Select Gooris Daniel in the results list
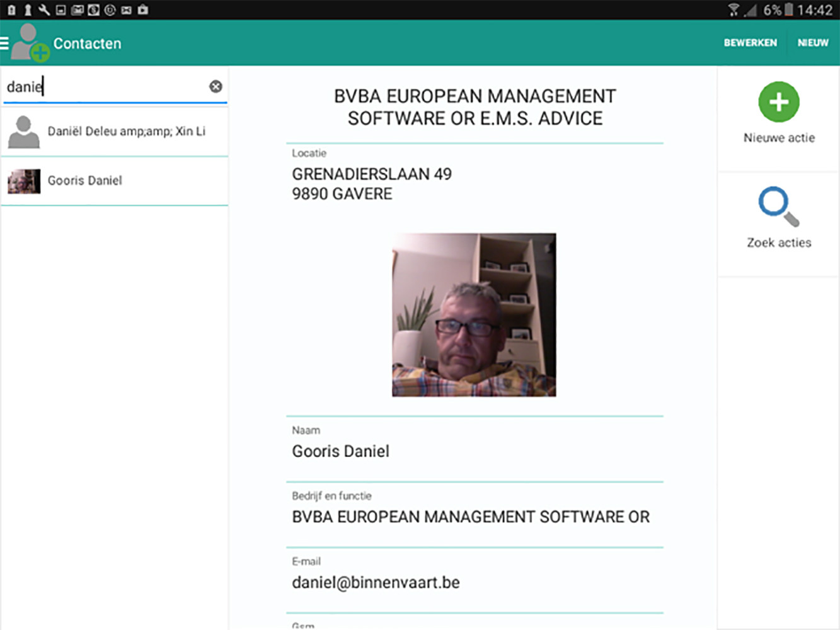This screenshot has width=840, height=630. click(x=115, y=181)
